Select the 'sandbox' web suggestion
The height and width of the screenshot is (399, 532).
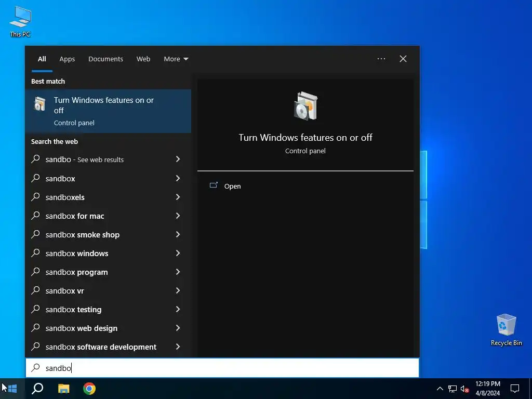click(x=108, y=178)
